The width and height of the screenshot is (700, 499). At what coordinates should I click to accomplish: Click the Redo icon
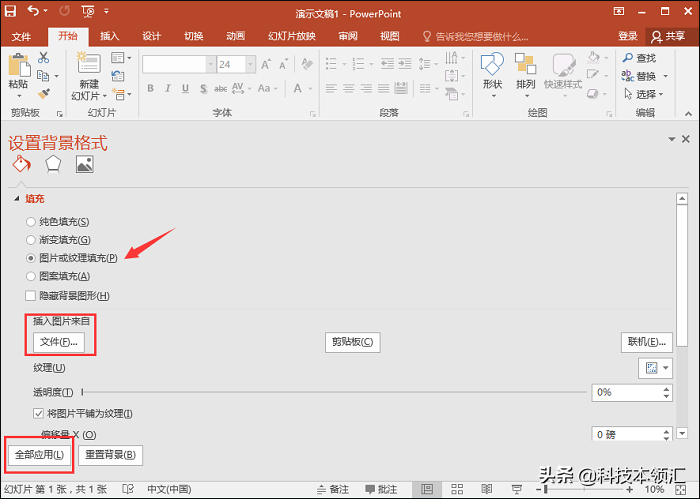64,11
